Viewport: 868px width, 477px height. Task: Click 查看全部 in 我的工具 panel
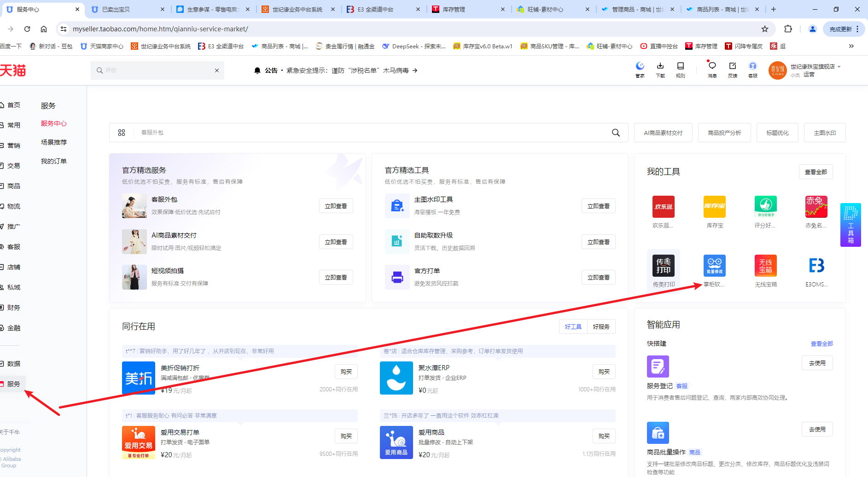pos(816,172)
